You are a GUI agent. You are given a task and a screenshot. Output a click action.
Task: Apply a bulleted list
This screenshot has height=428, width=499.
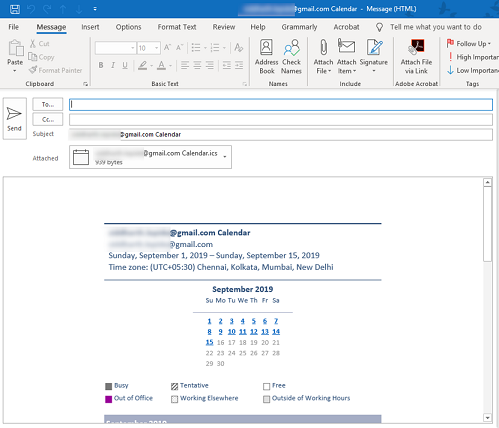pyautogui.click(x=196, y=48)
